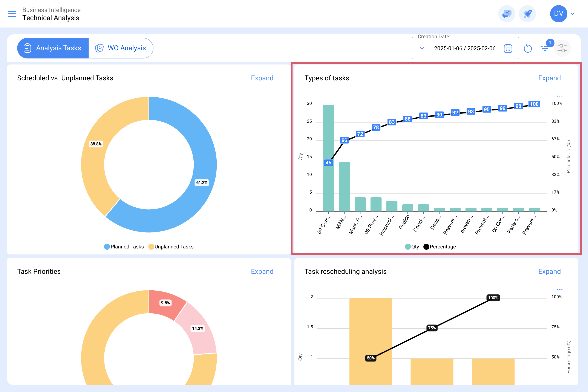Click the 61.2% planned donut segment
Image resolution: width=588 pixels, height=392 pixels.
point(202,182)
